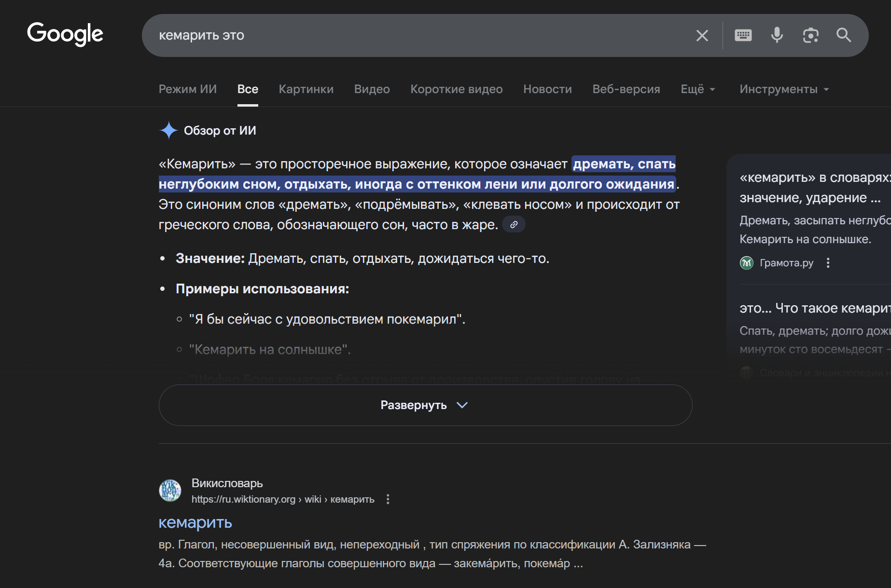
Task: Open the three-dot menu beside the Wiktionary URL
Action: click(x=388, y=499)
